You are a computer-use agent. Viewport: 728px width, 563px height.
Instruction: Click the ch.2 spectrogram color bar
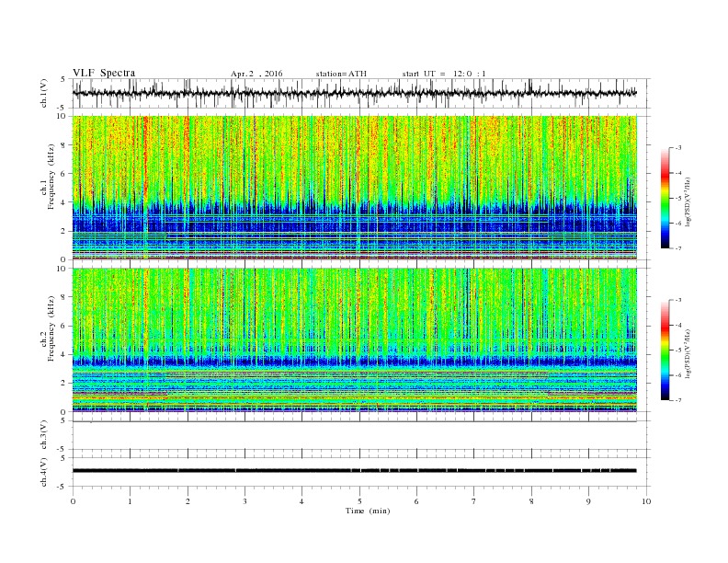[665, 350]
